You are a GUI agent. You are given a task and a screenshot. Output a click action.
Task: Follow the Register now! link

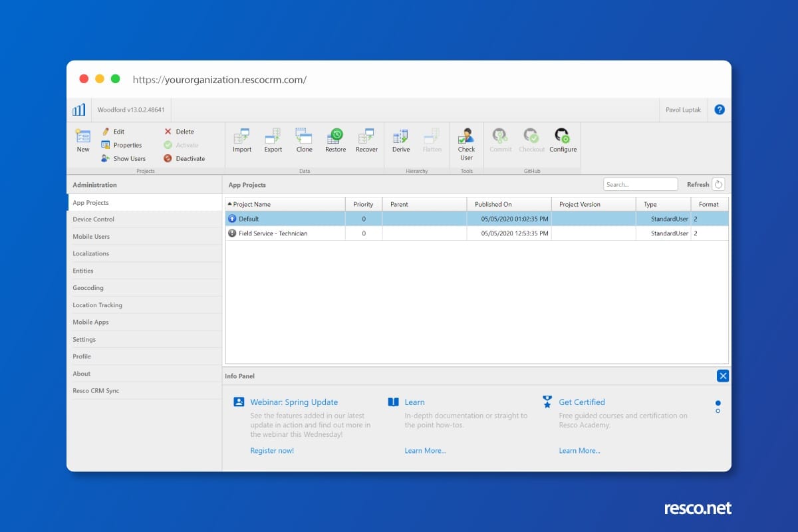pos(272,451)
